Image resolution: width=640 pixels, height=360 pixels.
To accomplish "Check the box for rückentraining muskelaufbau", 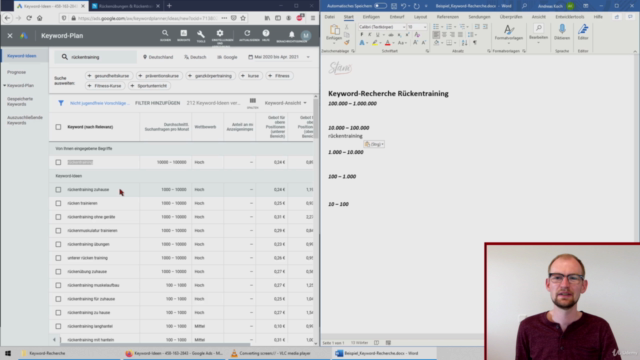I will tap(58, 285).
